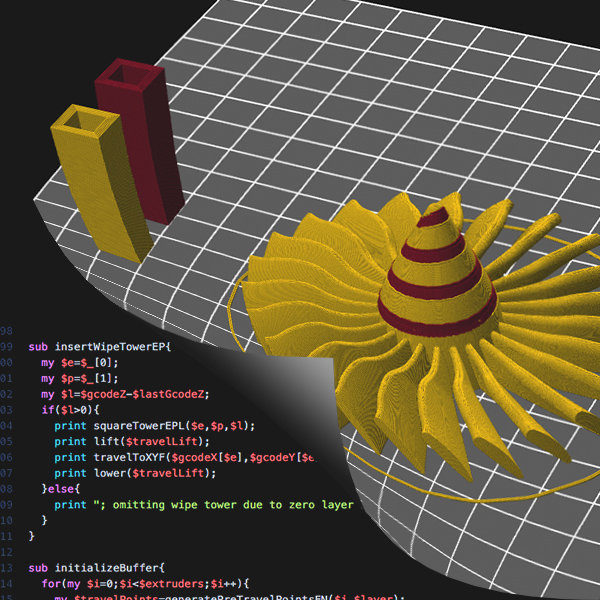Click the red tip atop the cone
The width and height of the screenshot is (600, 600).
point(434,217)
